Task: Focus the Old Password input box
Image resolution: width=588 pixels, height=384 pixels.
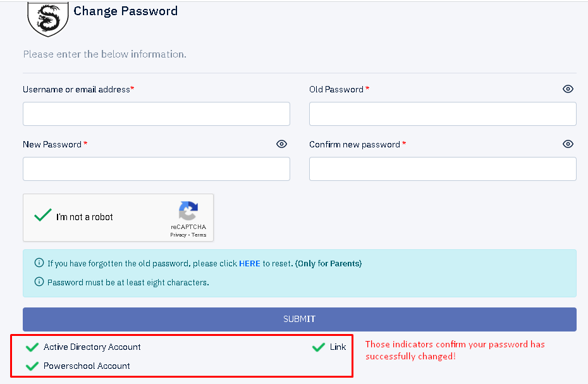Action: click(443, 114)
